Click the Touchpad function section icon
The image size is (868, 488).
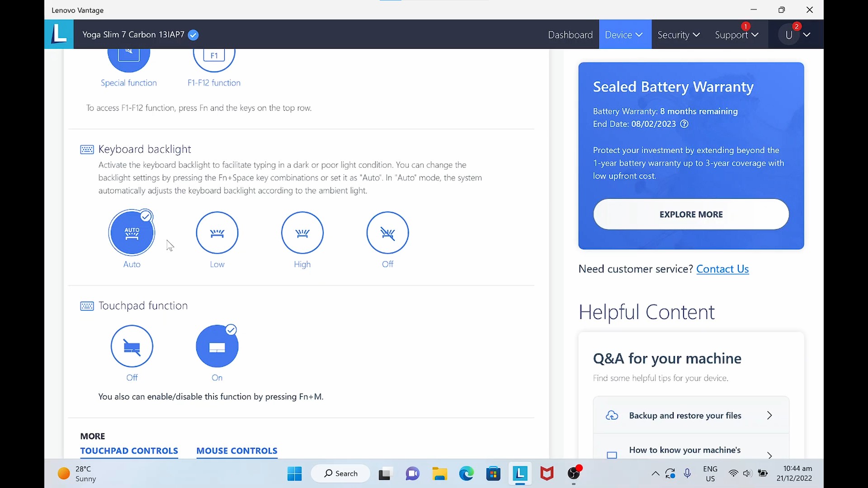[87, 306]
